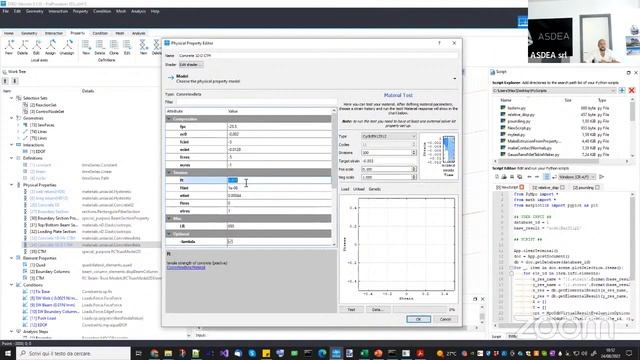Viewport: 640px width, 360px height.
Task: Close relative_disp script tab box
Action: [x=562, y=187]
